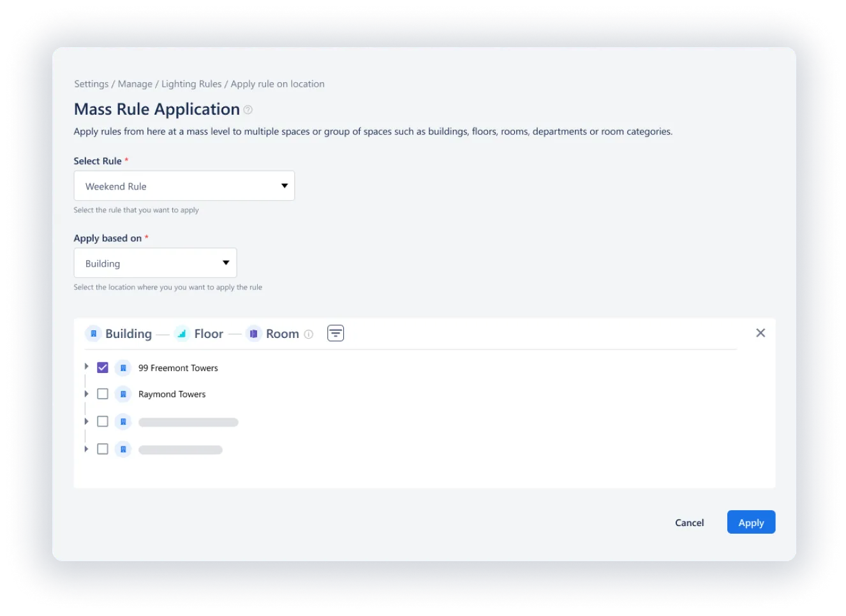
Task: Navigate to Lighting Rules via breadcrumb
Action: point(191,84)
